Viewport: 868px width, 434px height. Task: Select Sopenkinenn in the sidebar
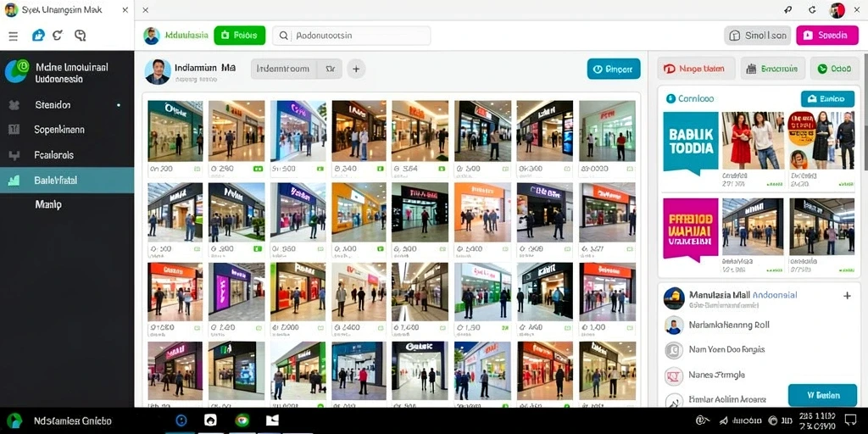66,130
